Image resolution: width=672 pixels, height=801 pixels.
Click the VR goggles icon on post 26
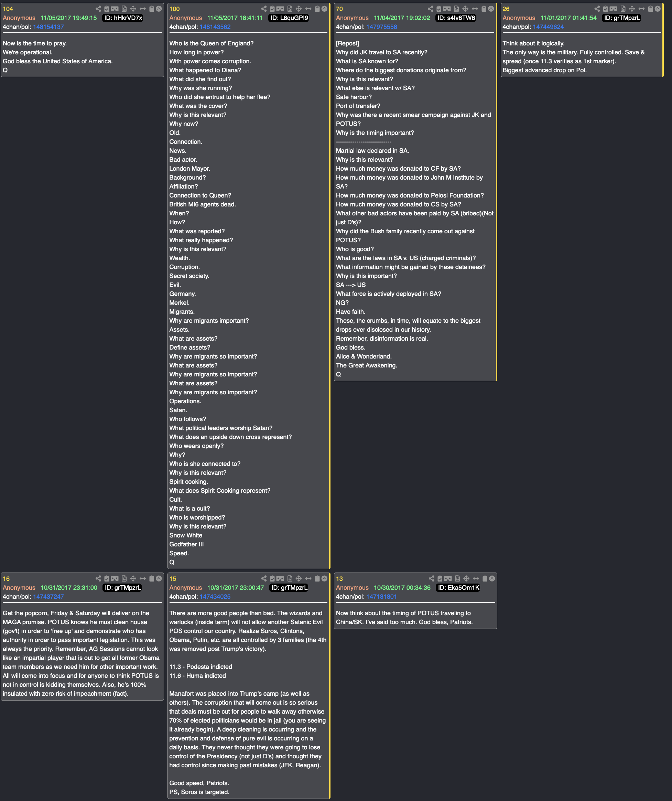613,9
